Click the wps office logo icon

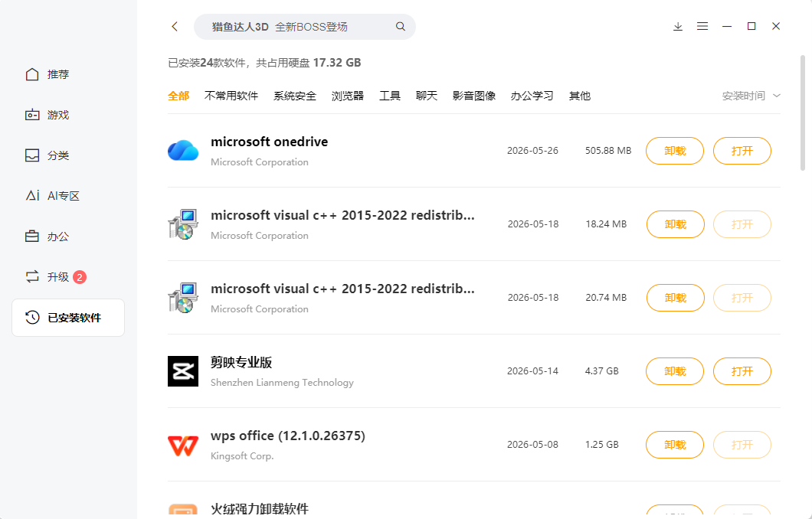tap(183, 446)
